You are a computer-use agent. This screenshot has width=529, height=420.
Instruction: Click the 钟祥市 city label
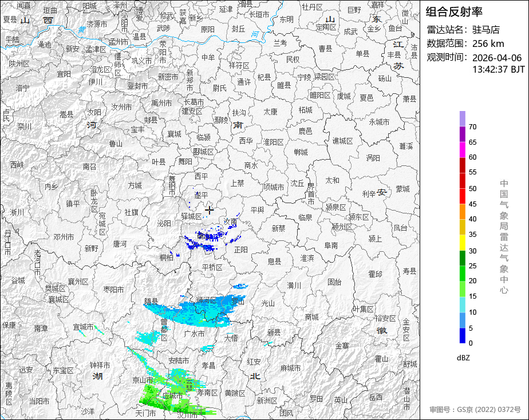click(x=100, y=365)
